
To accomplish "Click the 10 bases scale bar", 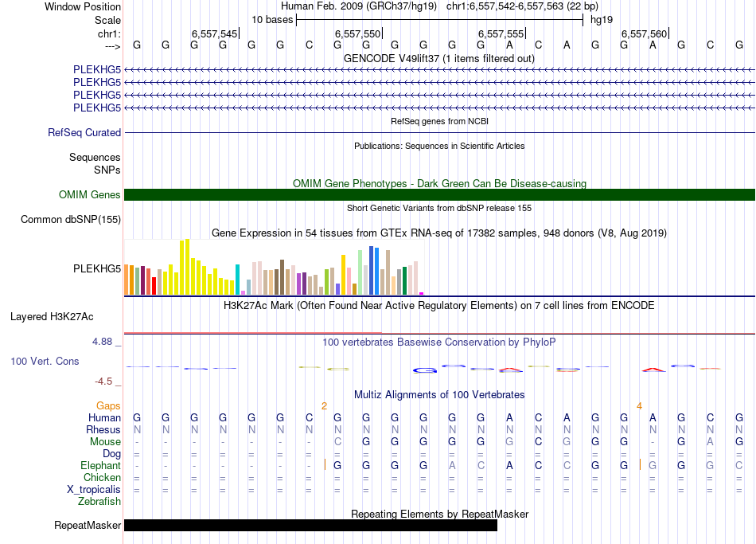I will tap(439, 20).
